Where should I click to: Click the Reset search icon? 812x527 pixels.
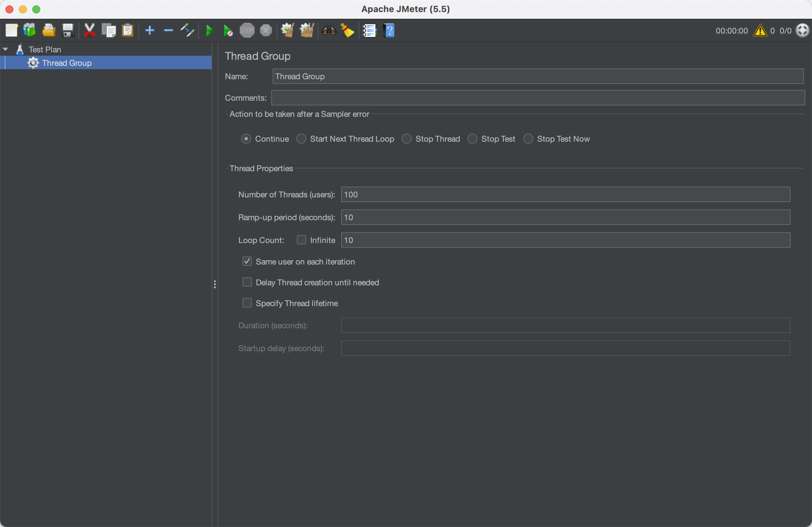[348, 30]
